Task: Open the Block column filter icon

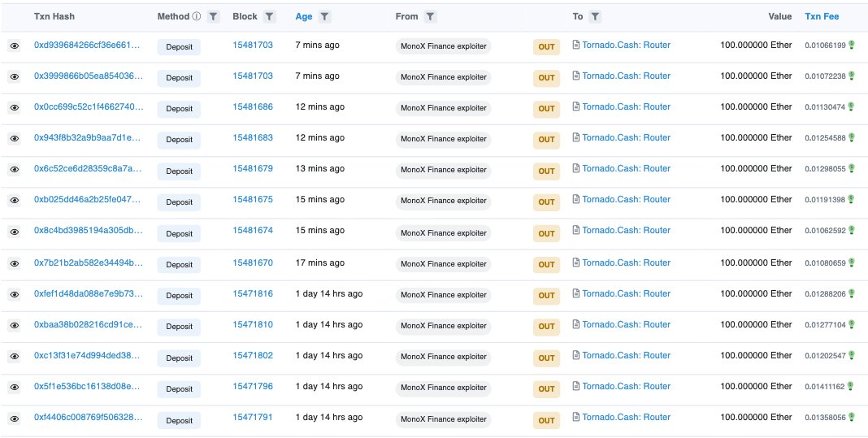Action: click(x=269, y=16)
